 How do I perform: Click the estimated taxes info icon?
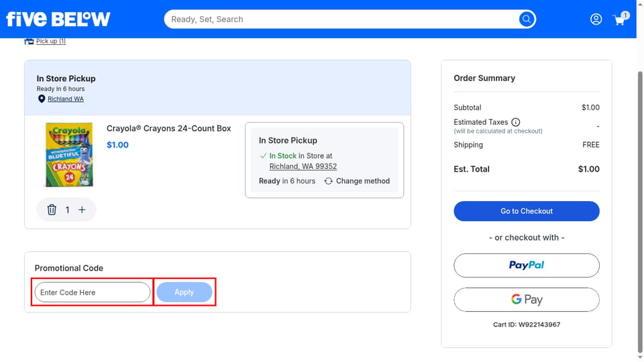coord(515,122)
